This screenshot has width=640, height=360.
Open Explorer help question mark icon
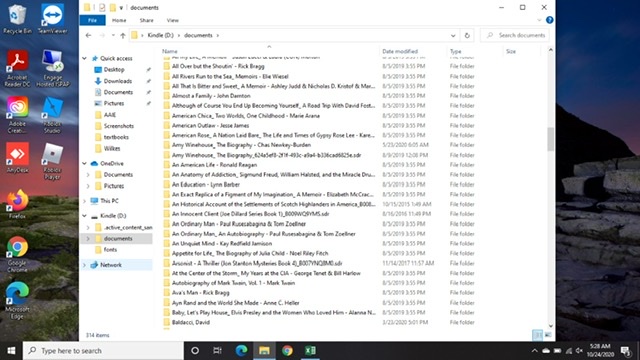550,20
